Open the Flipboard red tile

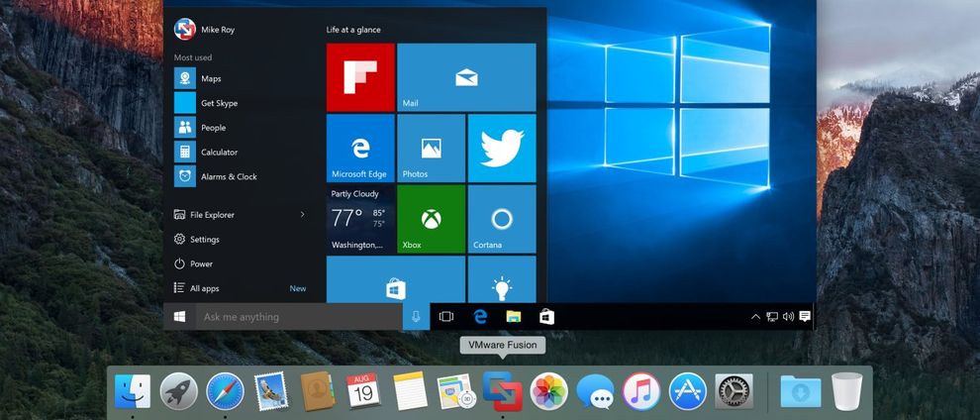pyautogui.click(x=360, y=77)
